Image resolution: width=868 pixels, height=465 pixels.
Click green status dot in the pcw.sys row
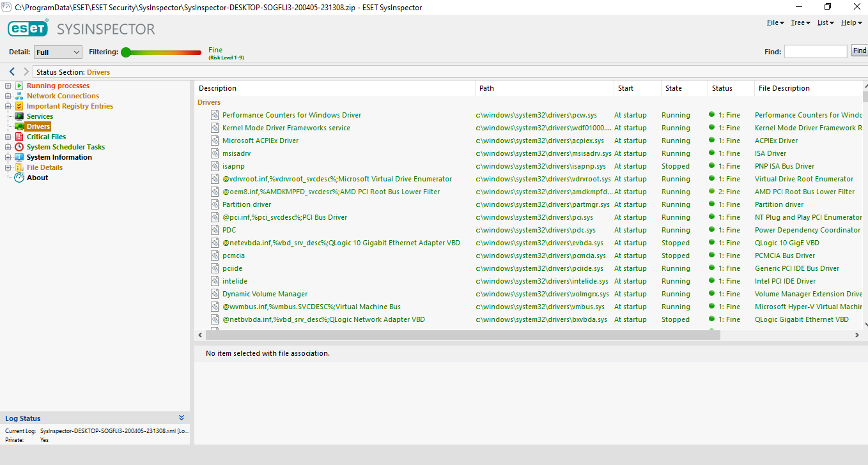tap(711, 114)
